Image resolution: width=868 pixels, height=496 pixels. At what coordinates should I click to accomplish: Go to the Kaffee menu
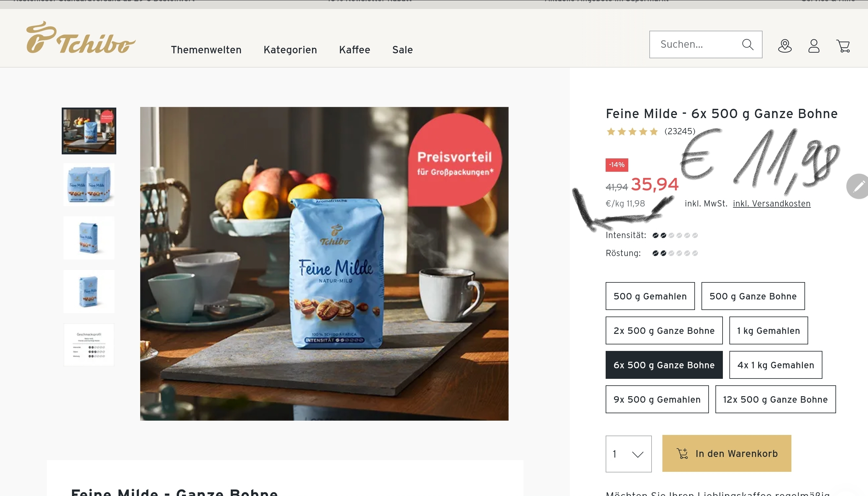354,50
